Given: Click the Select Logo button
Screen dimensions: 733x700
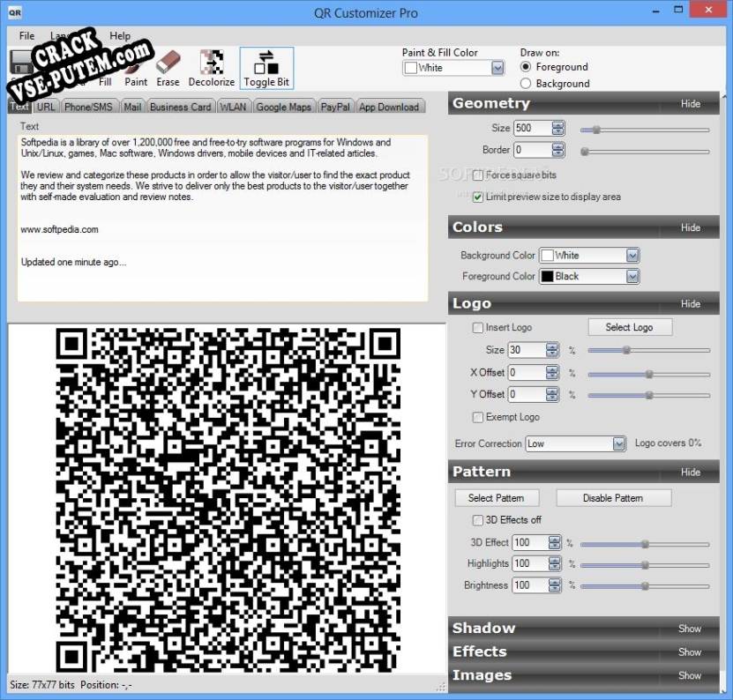Looking at the screenshot, I should coord(629,328).
